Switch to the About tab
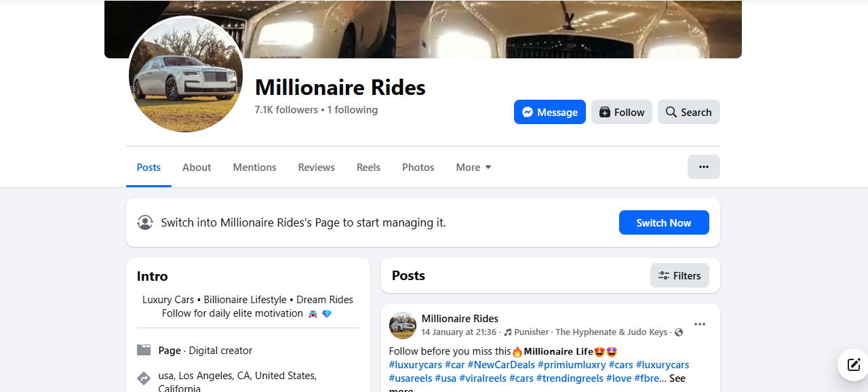Viewport: 868px width, 392px height. [x=197, y=168]
